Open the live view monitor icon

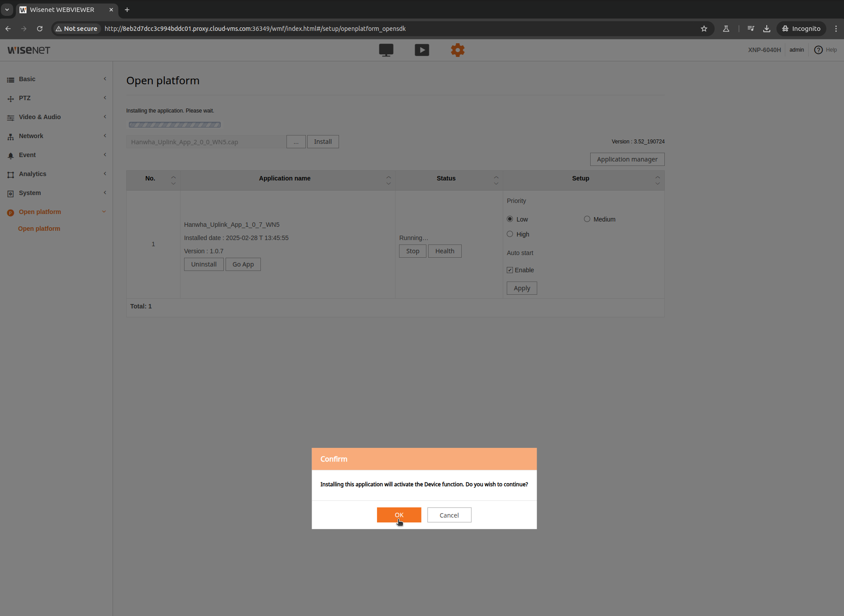pyautogui.click(x=386, y=50)
